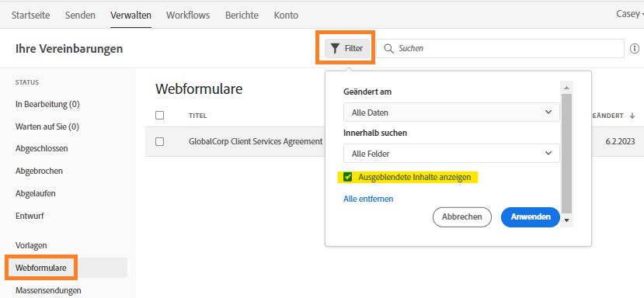
Task: Click the Anwenden button
Action: click(531, 217)
